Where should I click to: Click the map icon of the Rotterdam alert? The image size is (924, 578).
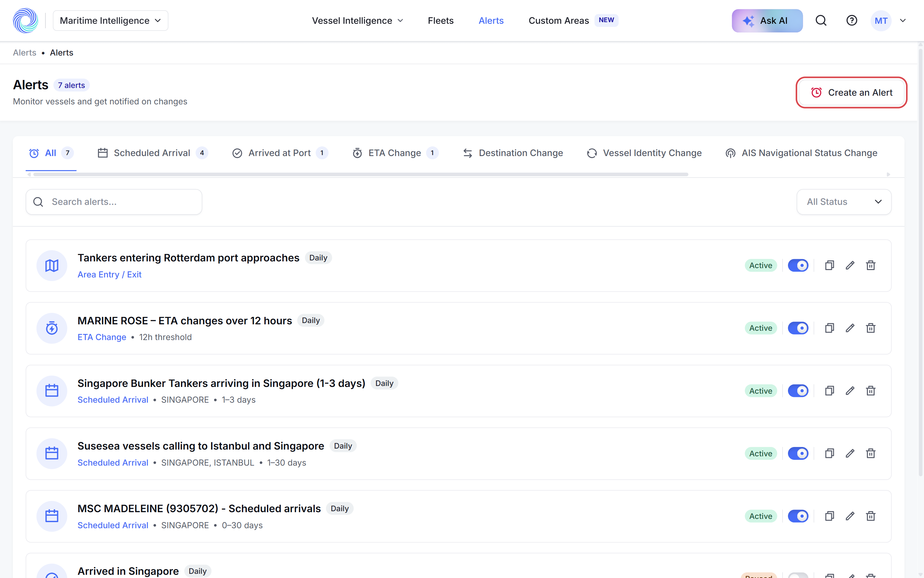click(52, 265)
